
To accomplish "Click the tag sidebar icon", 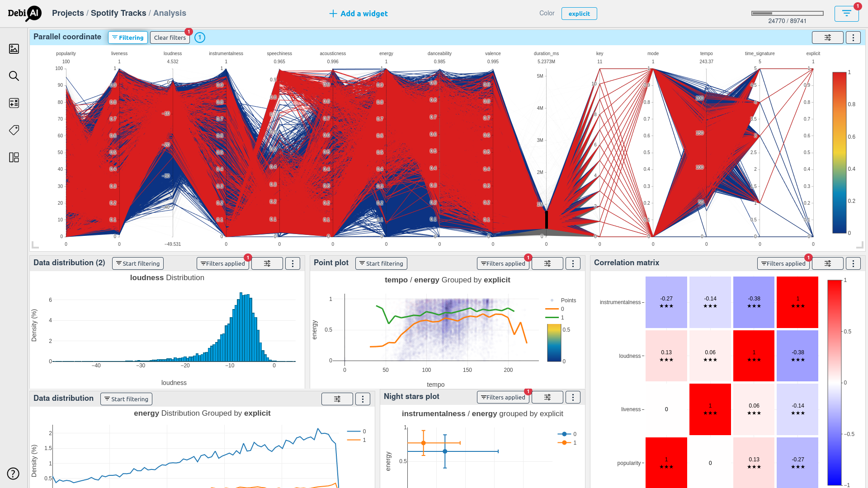I will click(14, 130).
